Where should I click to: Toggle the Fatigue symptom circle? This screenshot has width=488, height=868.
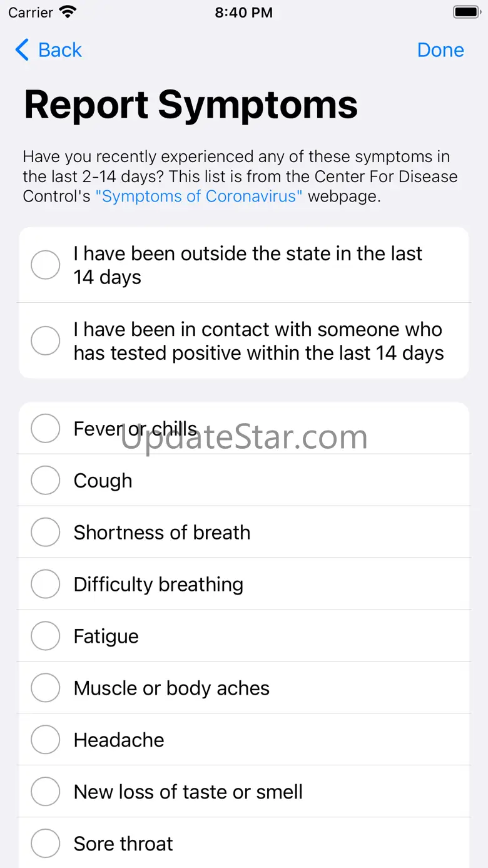tap(46, 636)
